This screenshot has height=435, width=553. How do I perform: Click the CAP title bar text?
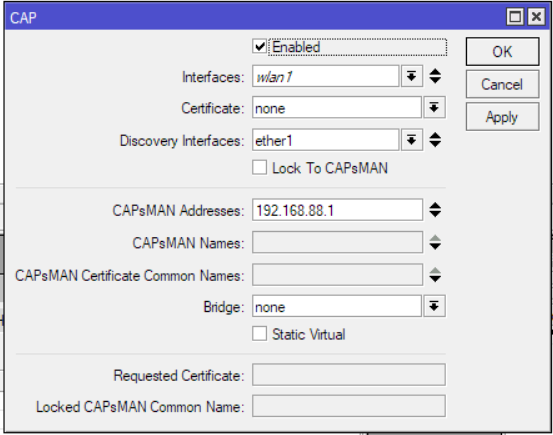tap(23, 18)
